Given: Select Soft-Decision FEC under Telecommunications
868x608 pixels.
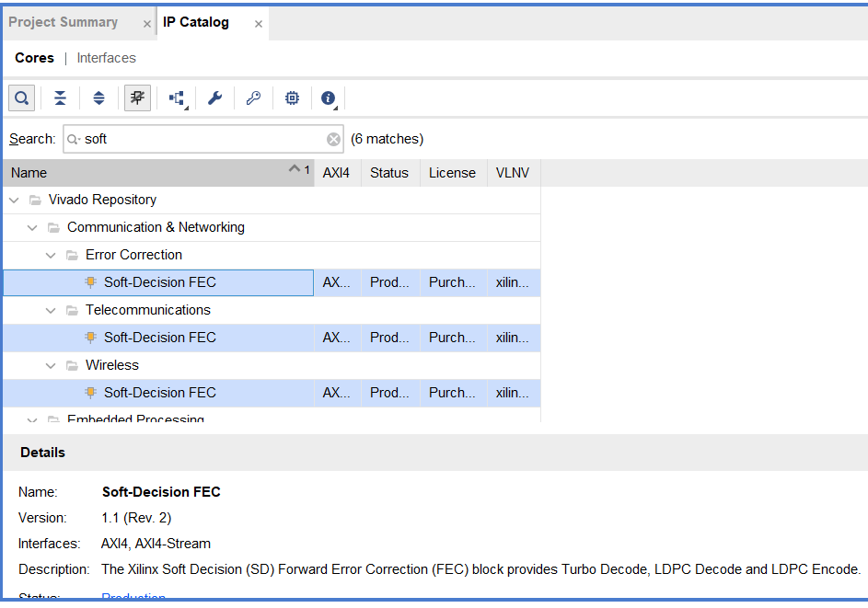Looking at the screenshot, I should (x=160, y=338).
